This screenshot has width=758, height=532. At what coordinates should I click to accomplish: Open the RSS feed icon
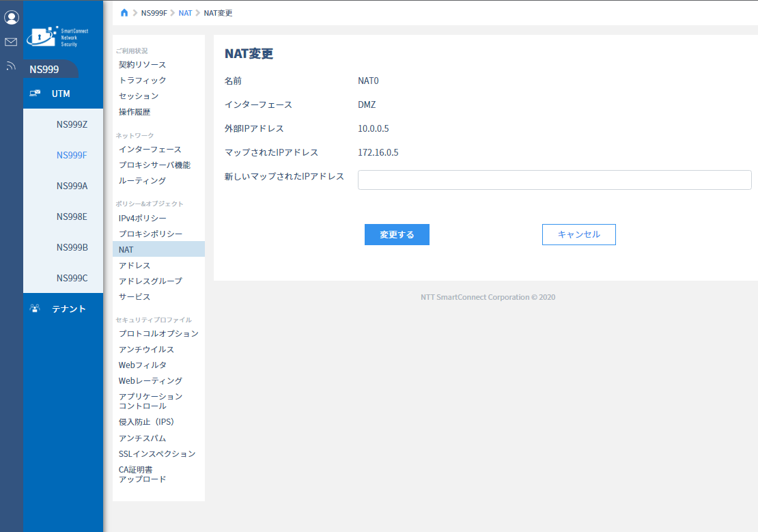click(x=11, y=66)
